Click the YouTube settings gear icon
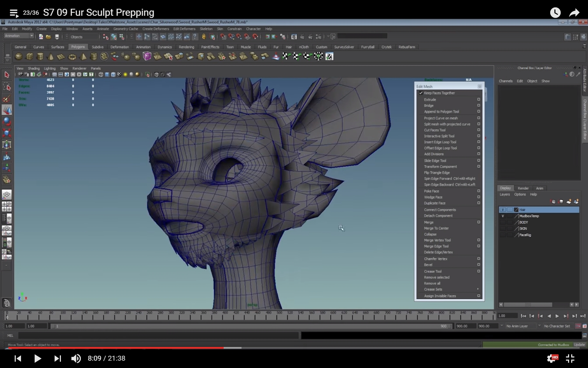The image size is (588, 368). [x=552, y=358]
